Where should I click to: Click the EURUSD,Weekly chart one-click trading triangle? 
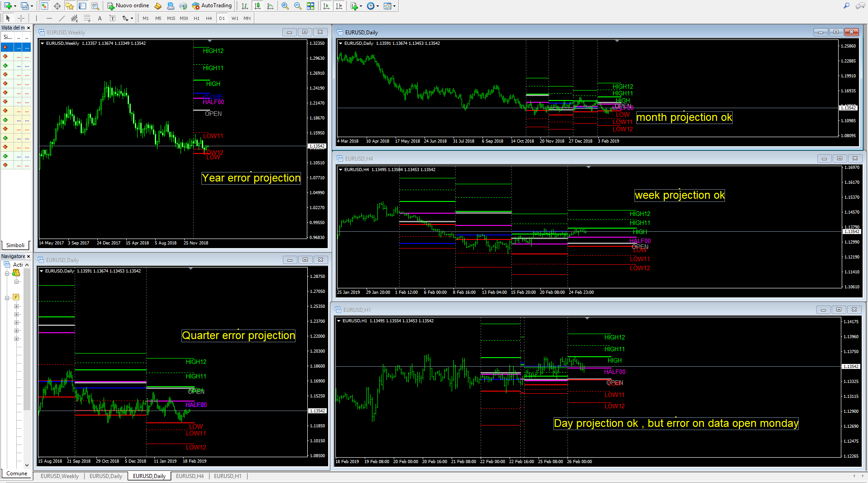click(43, 43)
